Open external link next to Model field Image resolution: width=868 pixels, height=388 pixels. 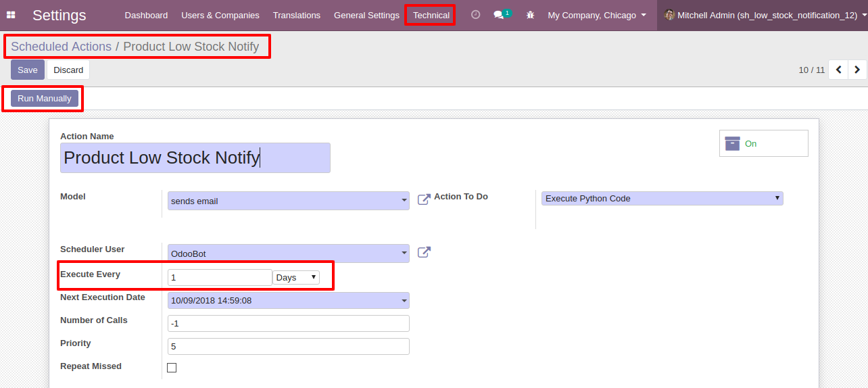click(x=424, y=199)
